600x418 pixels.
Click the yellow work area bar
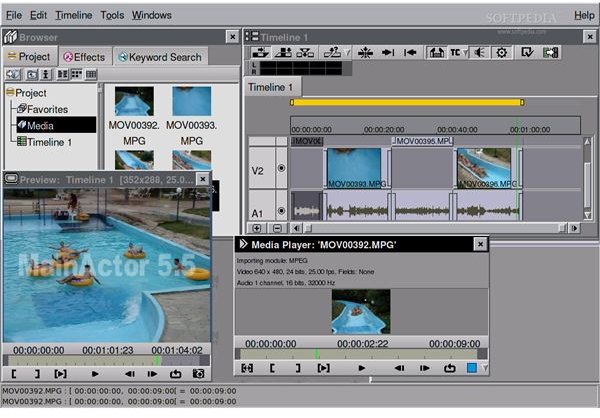[x=407, y=102]
